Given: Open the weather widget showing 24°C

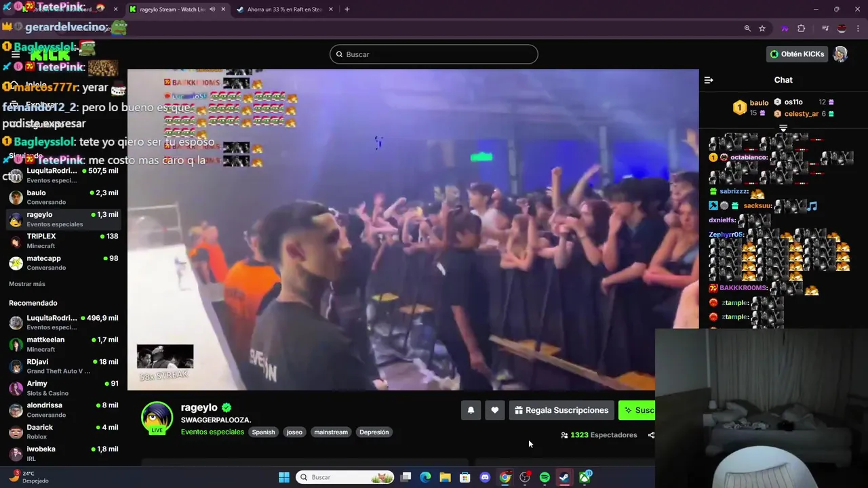Looking at the screenshot, I should coord(28,477).
